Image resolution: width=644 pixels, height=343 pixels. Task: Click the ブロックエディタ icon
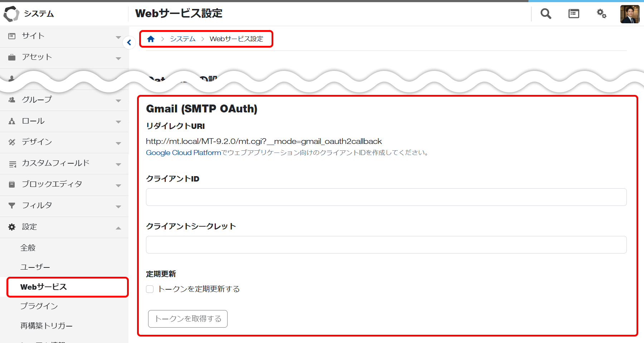point(12,184)
